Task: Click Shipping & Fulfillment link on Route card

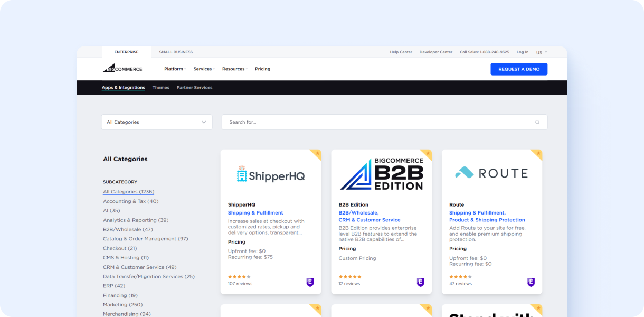Action: coord(477,213)
